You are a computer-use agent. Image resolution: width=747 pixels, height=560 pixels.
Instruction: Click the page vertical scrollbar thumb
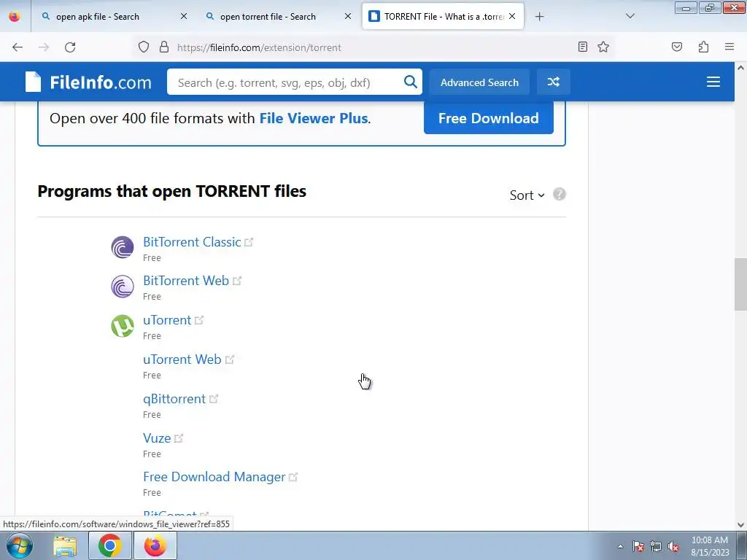click(740, 284)
